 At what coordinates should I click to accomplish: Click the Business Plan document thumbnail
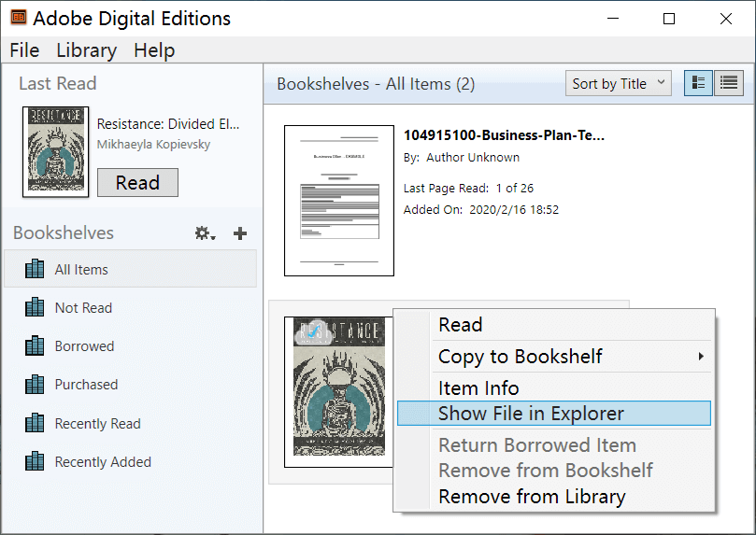pyautogui.click(x=339, y=201)
